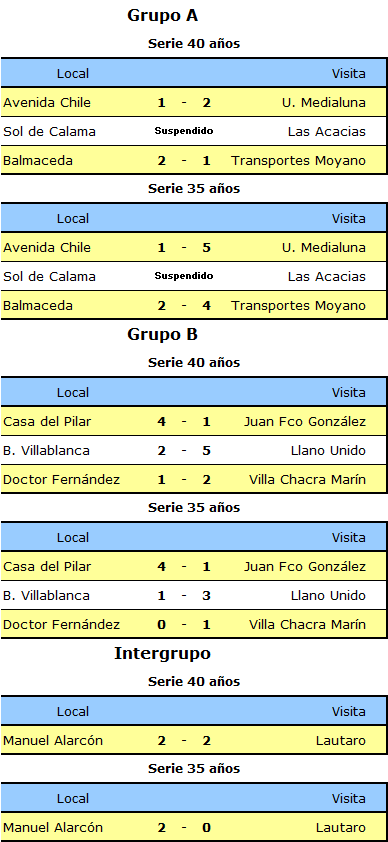Click the Local header in Intergrupo Serie 40
This screenshot has height=842, width=388.
73,712
